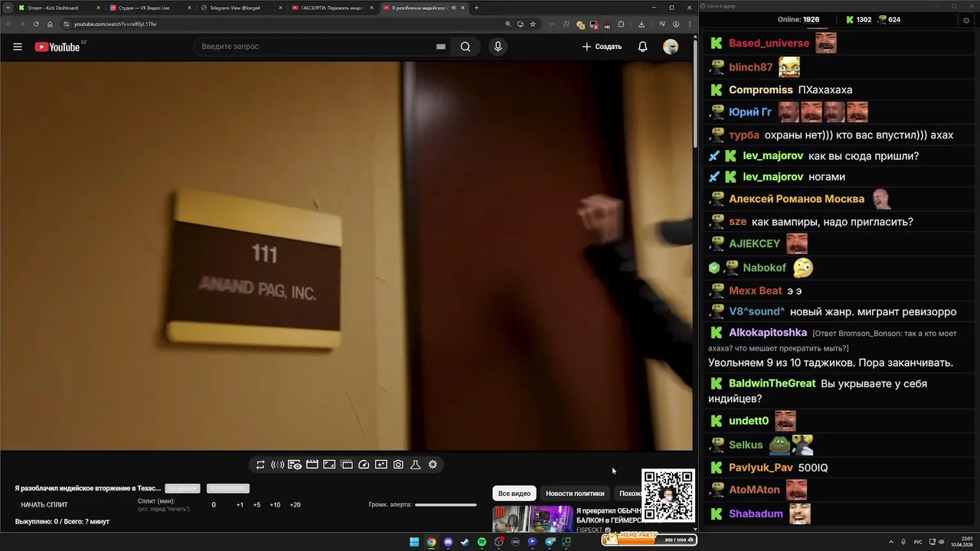Viewport: 980px width, 551px height.
Task: Go to browser home page icon
Action: pos(51,24)
